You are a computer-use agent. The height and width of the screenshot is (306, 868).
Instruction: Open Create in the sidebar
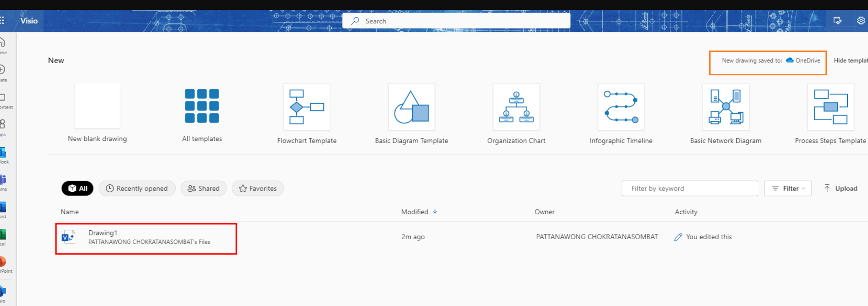point(2,73)
